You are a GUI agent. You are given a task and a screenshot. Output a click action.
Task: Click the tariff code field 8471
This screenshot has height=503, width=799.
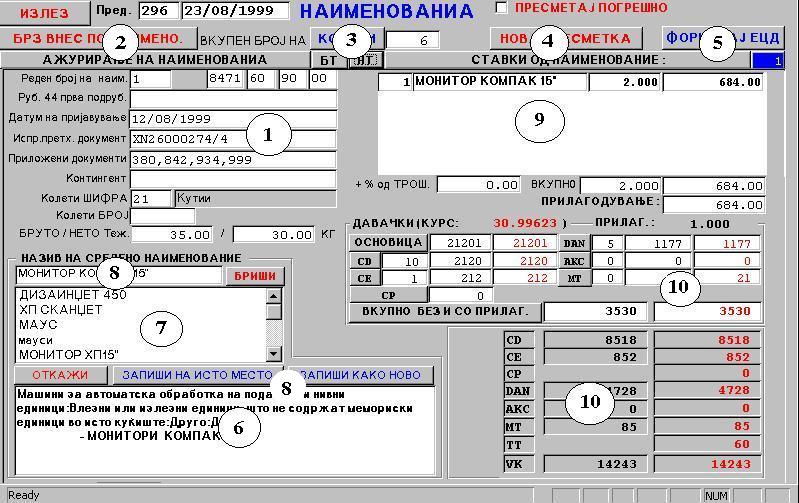click(x=225, y=80)
